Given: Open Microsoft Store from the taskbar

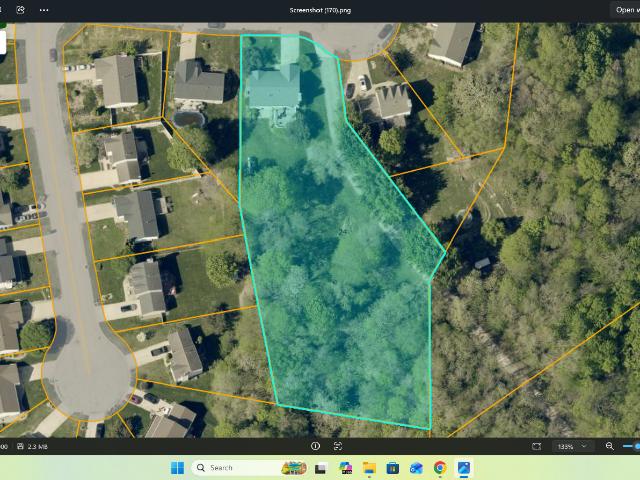Looking at the screenshot, I should point(393,468).
